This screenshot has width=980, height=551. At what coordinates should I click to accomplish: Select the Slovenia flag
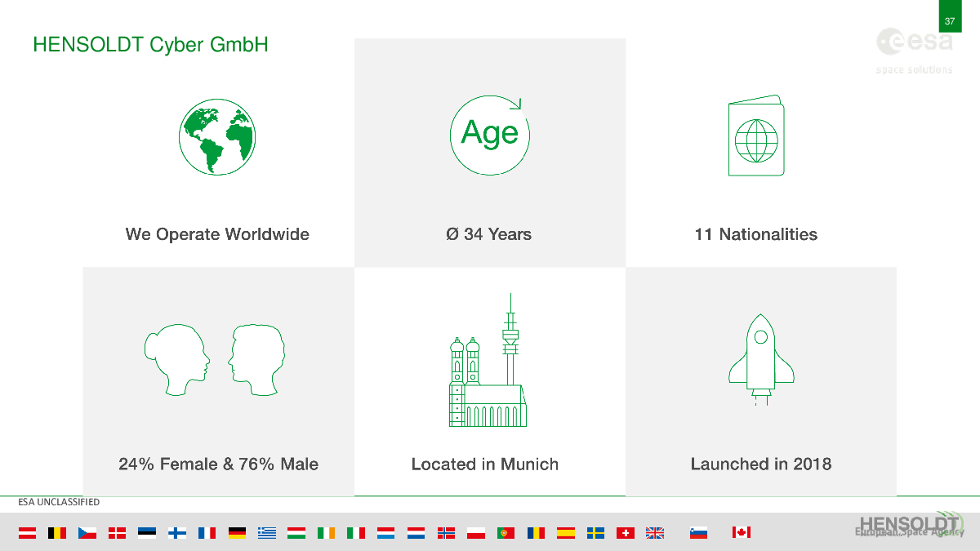point(698,533)
